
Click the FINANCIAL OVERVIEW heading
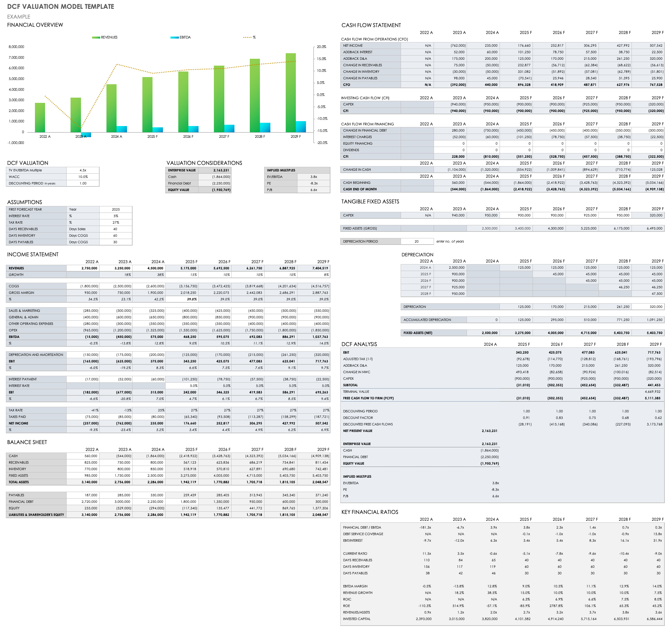tap(35, 25)
